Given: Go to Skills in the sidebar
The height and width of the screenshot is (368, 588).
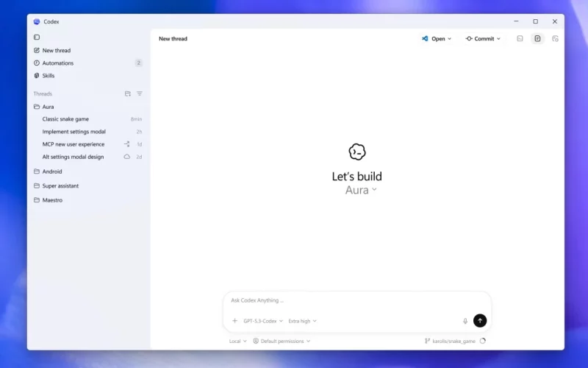Looking at the screenshot, I should click(48, 76).
